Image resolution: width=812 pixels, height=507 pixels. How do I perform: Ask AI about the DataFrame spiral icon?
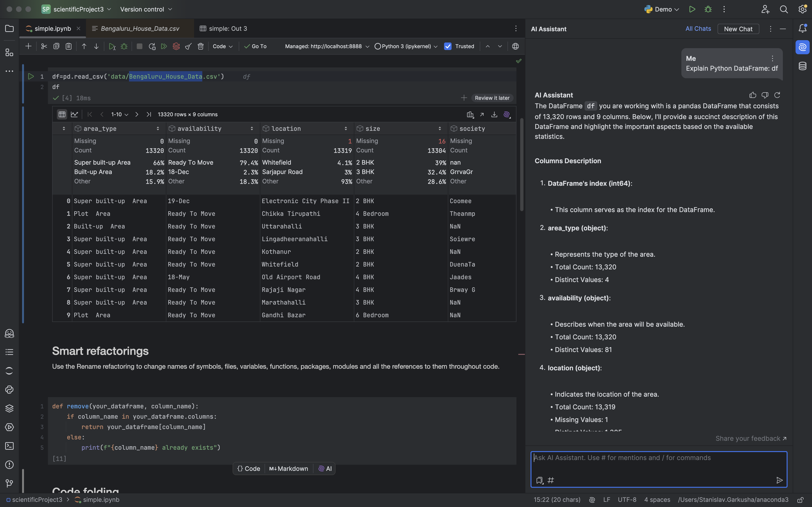pos(507,114)
